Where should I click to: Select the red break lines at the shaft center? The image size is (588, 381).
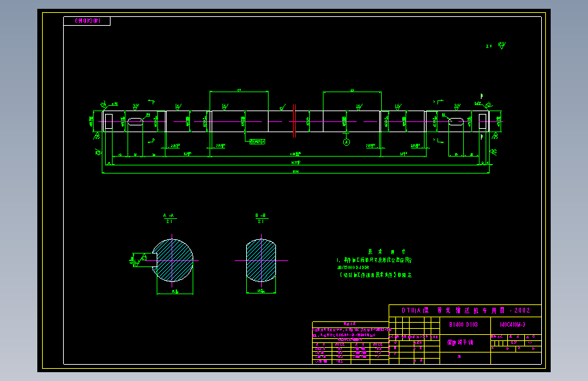click(294, 121)
